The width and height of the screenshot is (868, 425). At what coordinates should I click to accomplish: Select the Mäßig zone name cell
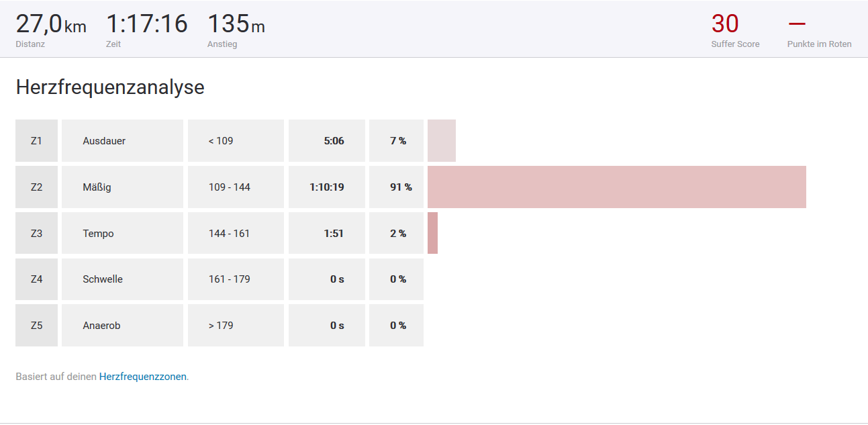(122, 187)
